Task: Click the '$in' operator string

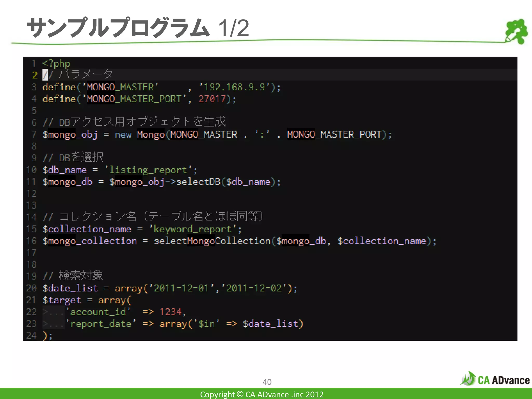Action: (206, 324)
